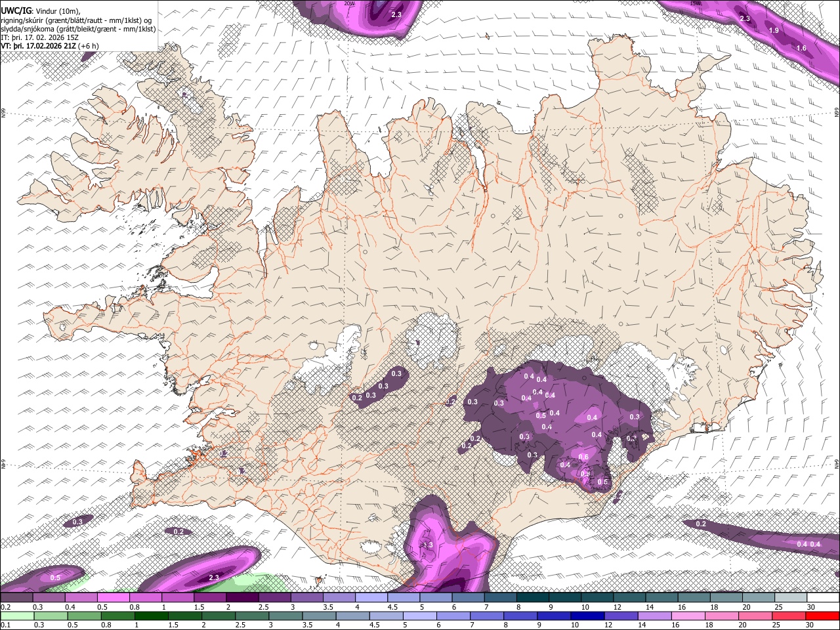The image size is (840, 630).
Task: Click the 20W meridian label
Action: tap(348, 3)
